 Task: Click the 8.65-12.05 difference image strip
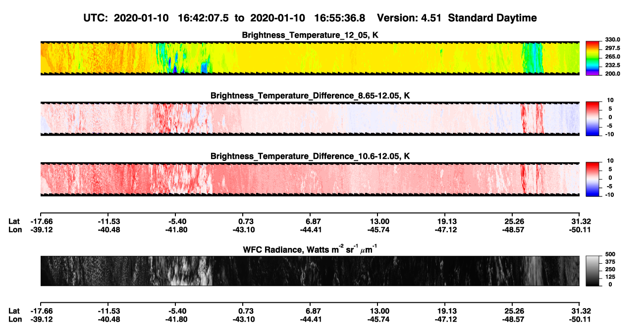click(x=310, y=118)
